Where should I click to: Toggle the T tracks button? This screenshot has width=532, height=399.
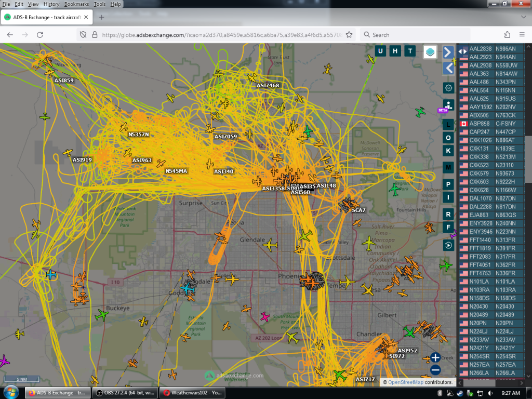410,51
